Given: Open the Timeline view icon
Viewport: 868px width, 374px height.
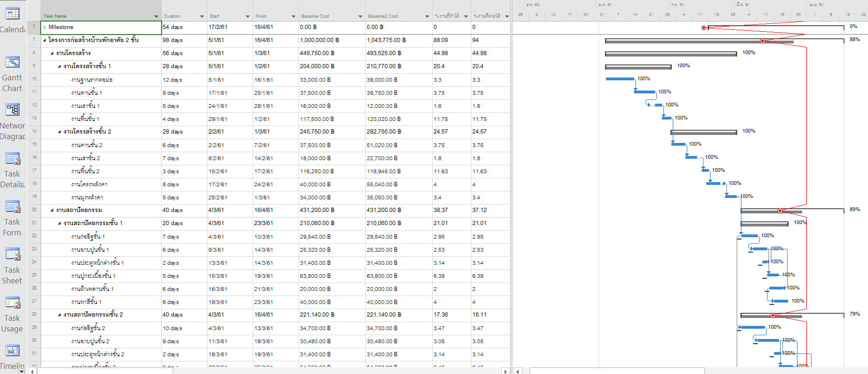Looking at the screenshot, I should pyautogui.click(x=12, y=350).
